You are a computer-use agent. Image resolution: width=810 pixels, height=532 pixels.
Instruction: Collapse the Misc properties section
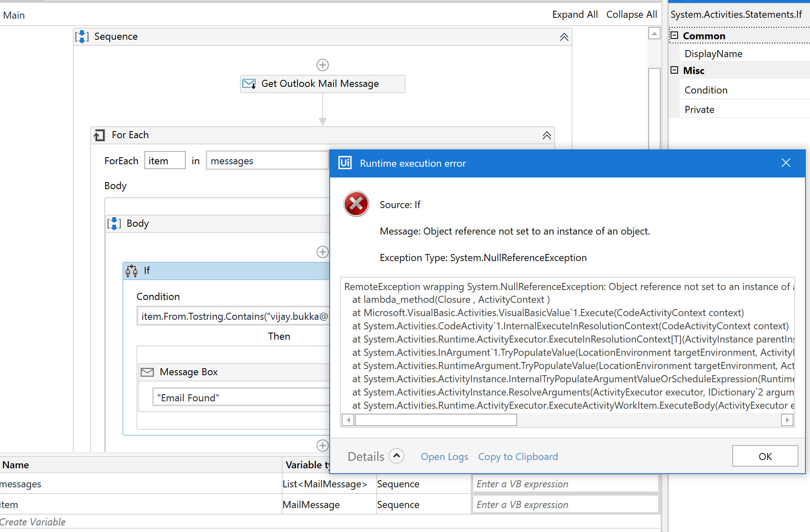[x=674, y=70]
